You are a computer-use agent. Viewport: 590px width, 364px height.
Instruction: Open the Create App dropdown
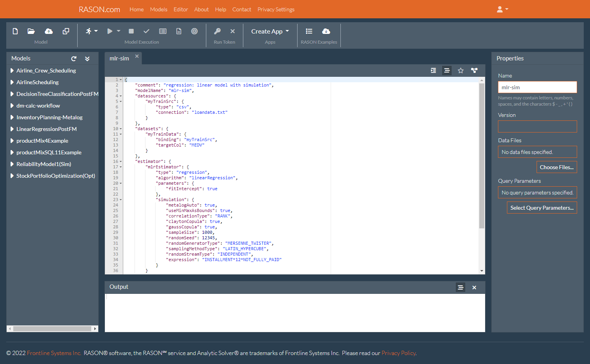[x=270, y=31]
